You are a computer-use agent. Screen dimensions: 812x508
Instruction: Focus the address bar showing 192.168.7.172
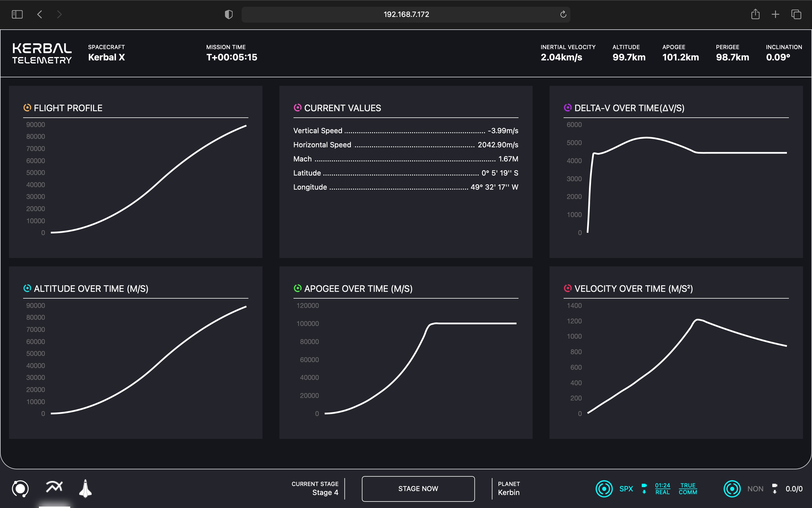click(406, 14)
